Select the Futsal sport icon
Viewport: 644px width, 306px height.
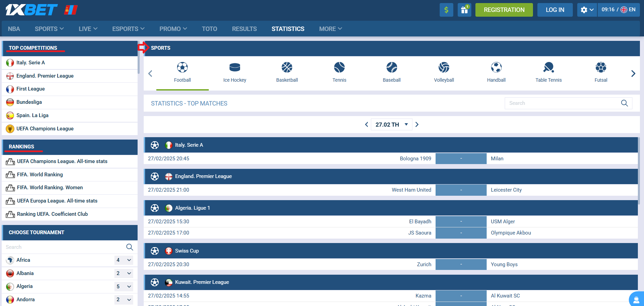click(601, 73)
